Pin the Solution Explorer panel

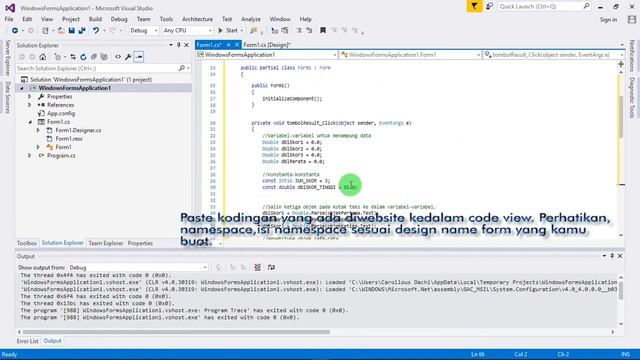tap(178, 45)
